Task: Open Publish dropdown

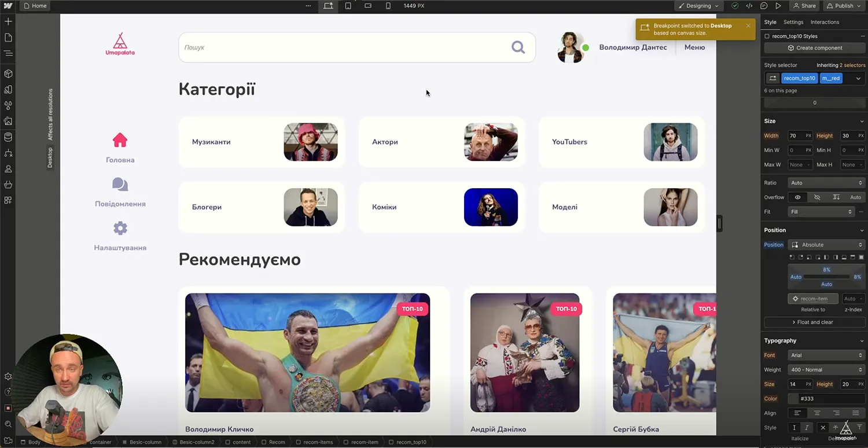Action: coord(844,6)
